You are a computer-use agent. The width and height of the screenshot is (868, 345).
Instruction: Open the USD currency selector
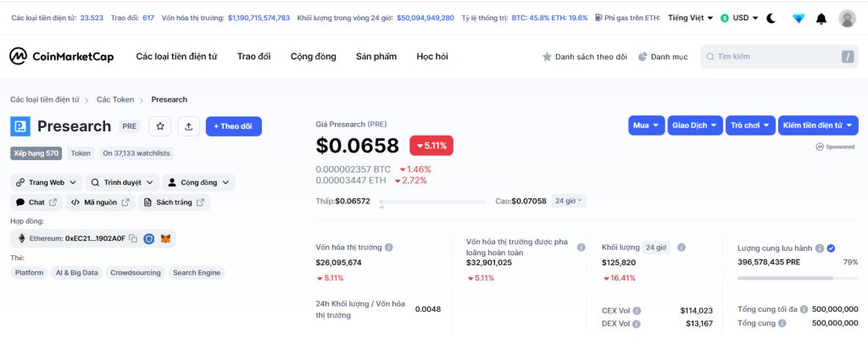click(x=739, y=17)
